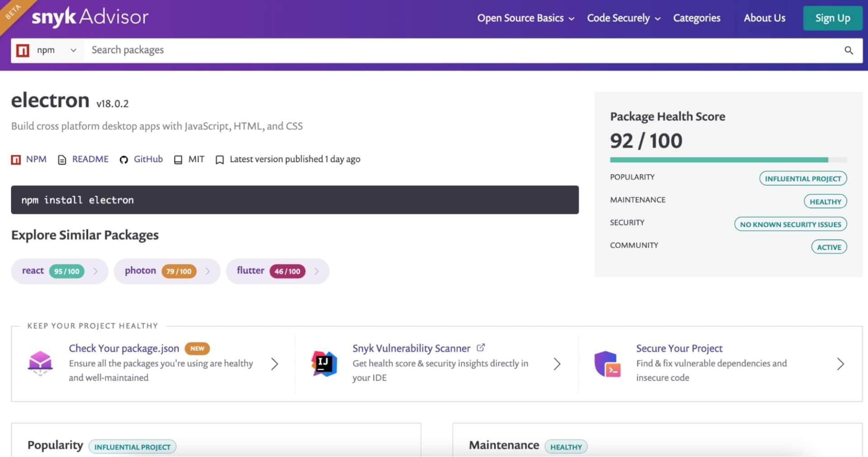Click the external link icon beside Scanner

click(481, 348)
